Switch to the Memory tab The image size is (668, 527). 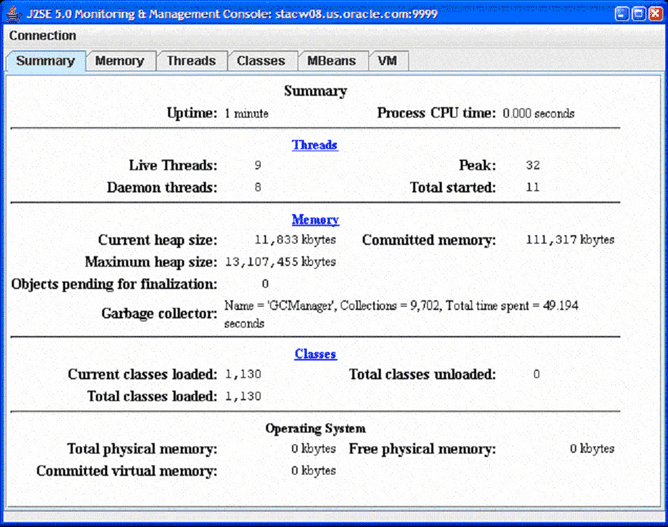click(120, 61)
